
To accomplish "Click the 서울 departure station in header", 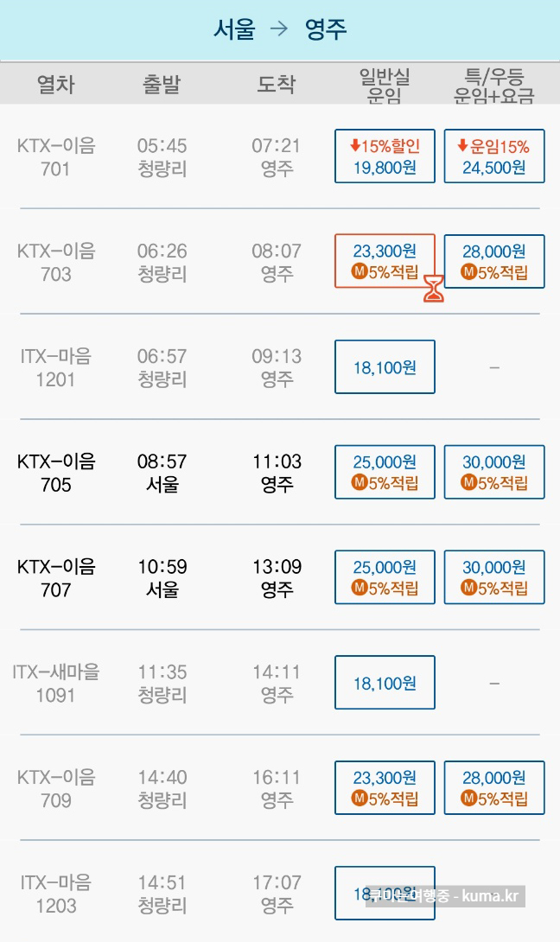I will [234, 29].
